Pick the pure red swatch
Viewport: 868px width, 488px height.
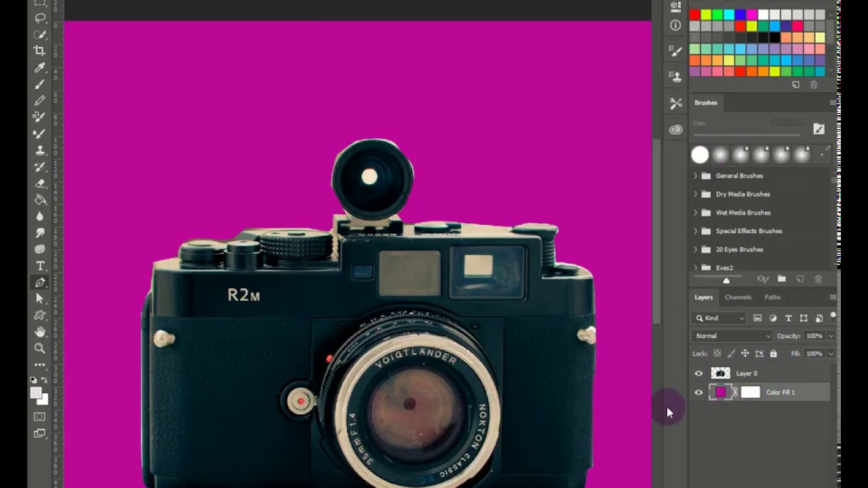click(694, 15)
